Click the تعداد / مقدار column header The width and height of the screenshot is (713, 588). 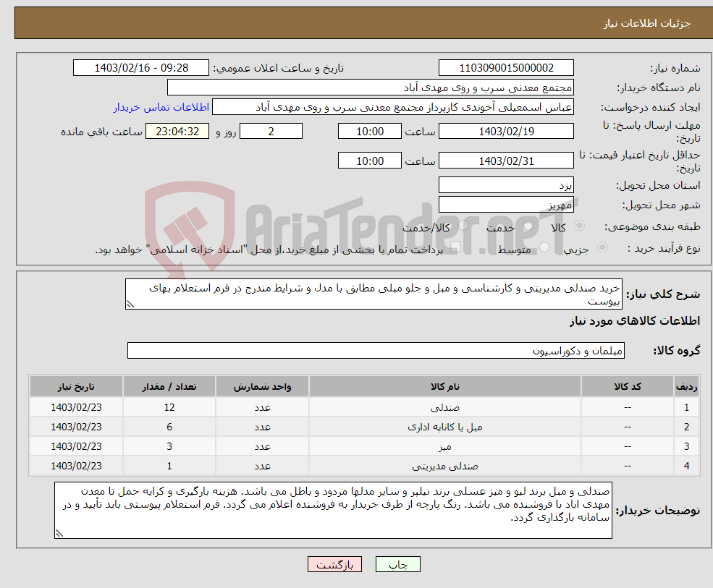169,387
